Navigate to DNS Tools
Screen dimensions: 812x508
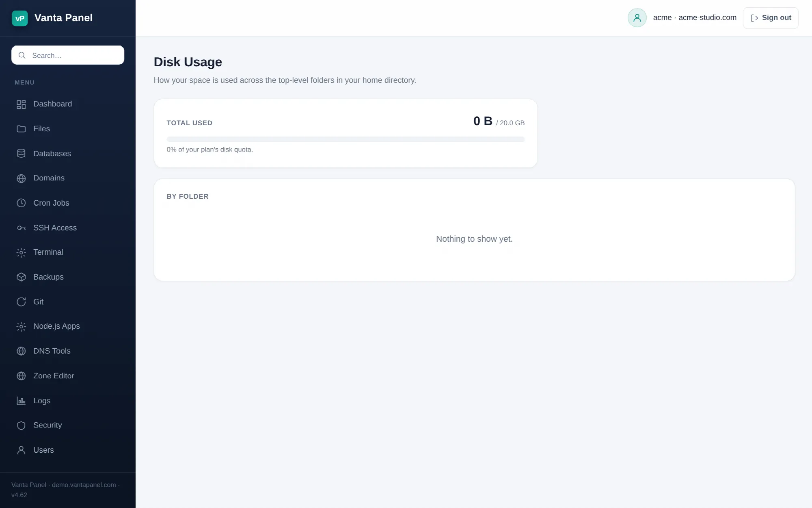click(x=68, y=351)
